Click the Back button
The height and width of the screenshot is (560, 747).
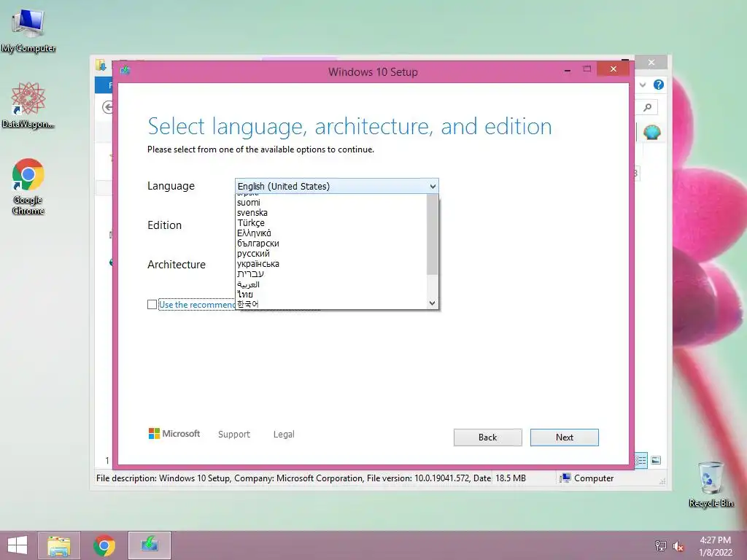pos(487,437)
